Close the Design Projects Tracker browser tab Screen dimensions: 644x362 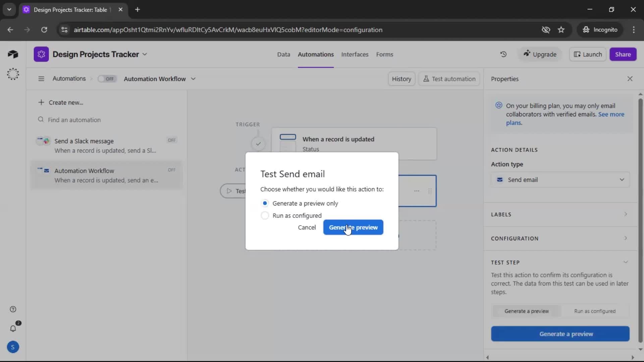coord(120,10)
